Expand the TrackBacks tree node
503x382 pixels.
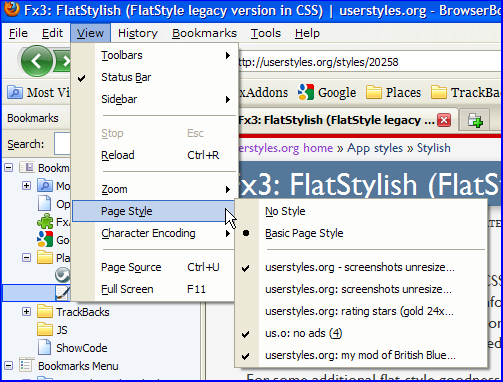(x=26, y=311)
